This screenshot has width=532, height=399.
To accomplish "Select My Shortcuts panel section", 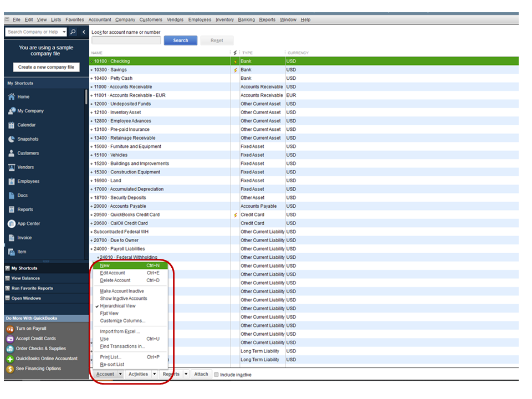I will coord(46,268).
